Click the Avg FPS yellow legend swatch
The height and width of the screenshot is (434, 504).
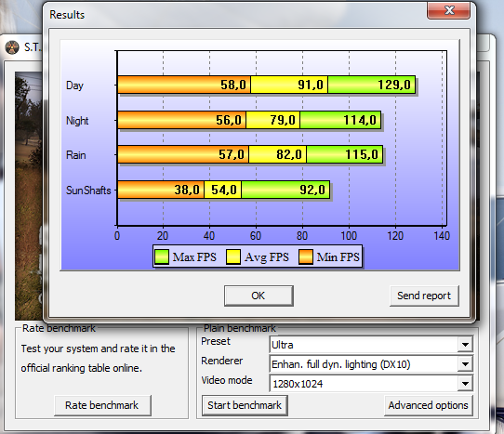pos(233,257)
